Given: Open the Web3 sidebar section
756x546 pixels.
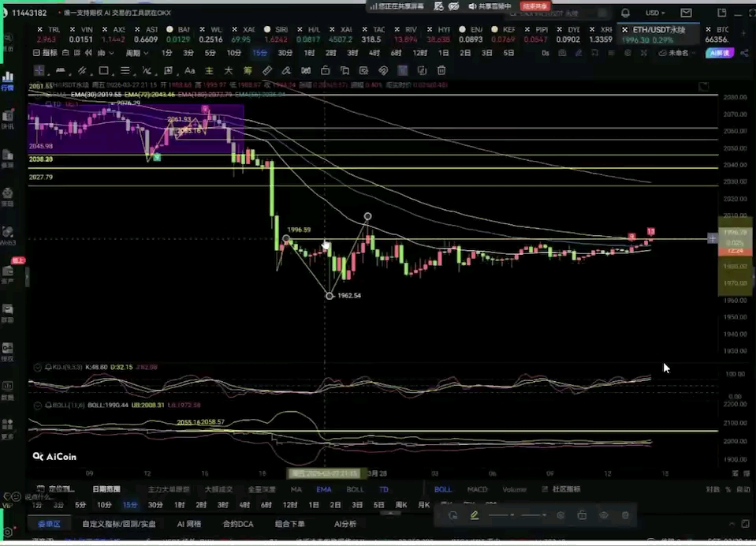Looking at the screenshot, I should (x=8, y=235).
